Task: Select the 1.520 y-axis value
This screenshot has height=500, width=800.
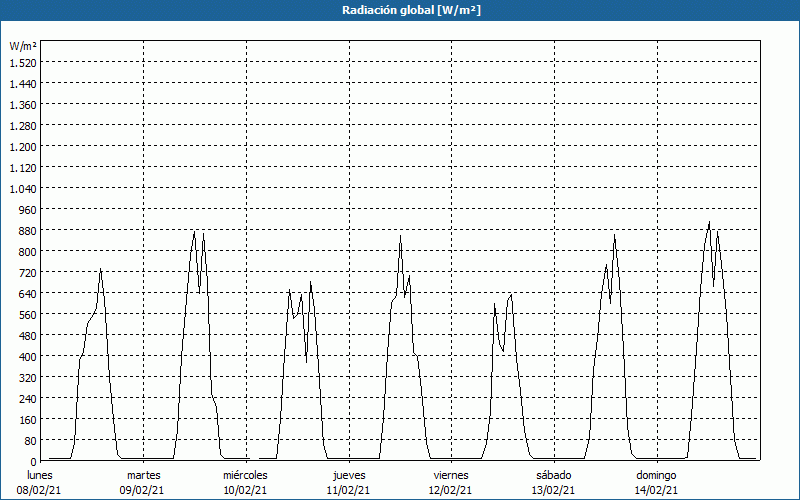Action: (x=23, y=62)
